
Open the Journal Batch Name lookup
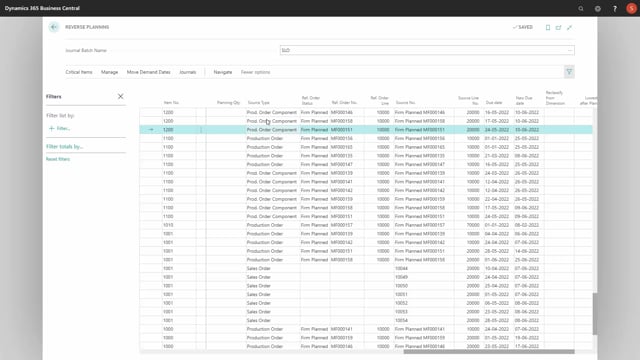tap(569, 50)
